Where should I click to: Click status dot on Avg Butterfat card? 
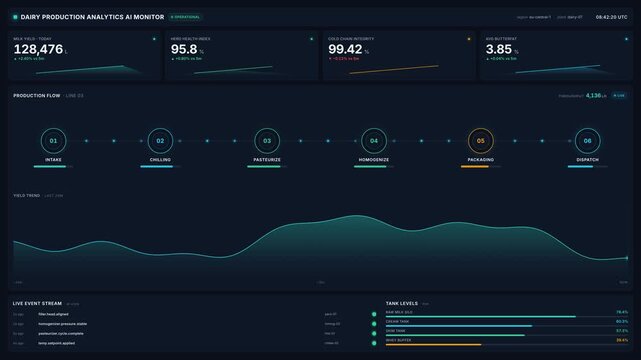[626, 39]
